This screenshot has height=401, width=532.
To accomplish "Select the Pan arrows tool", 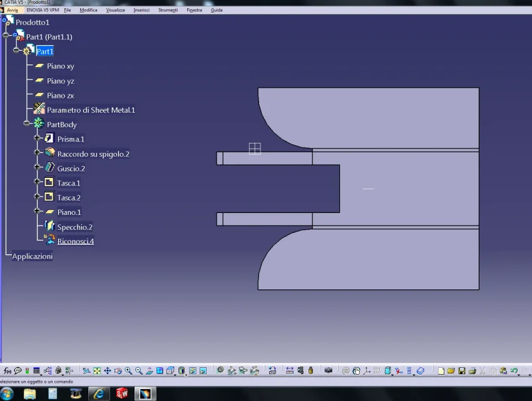I will [108, 371].
